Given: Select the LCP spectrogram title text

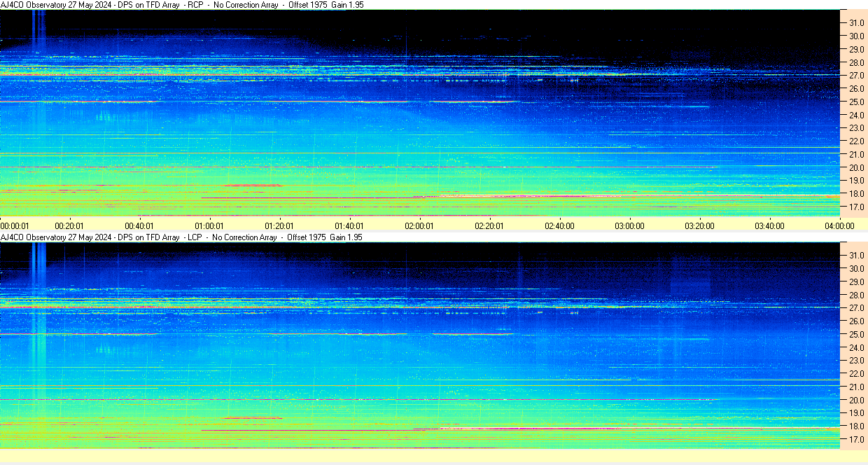Looking at the screenshot, I should point(181,237).
